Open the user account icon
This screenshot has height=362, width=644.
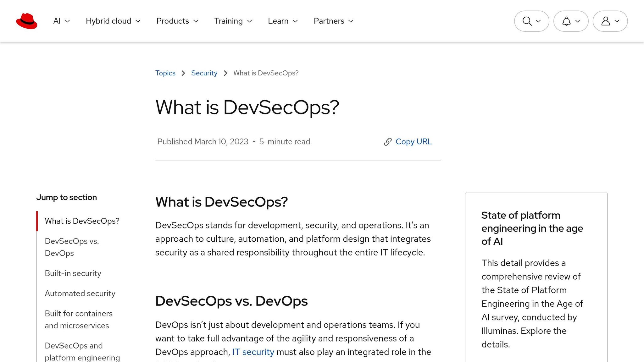[606, 21]
